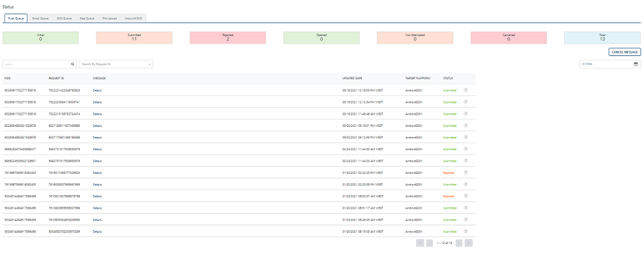
Task: Open Details link for 01/20/2021 08:45:05 AM row
Action: 97,220
